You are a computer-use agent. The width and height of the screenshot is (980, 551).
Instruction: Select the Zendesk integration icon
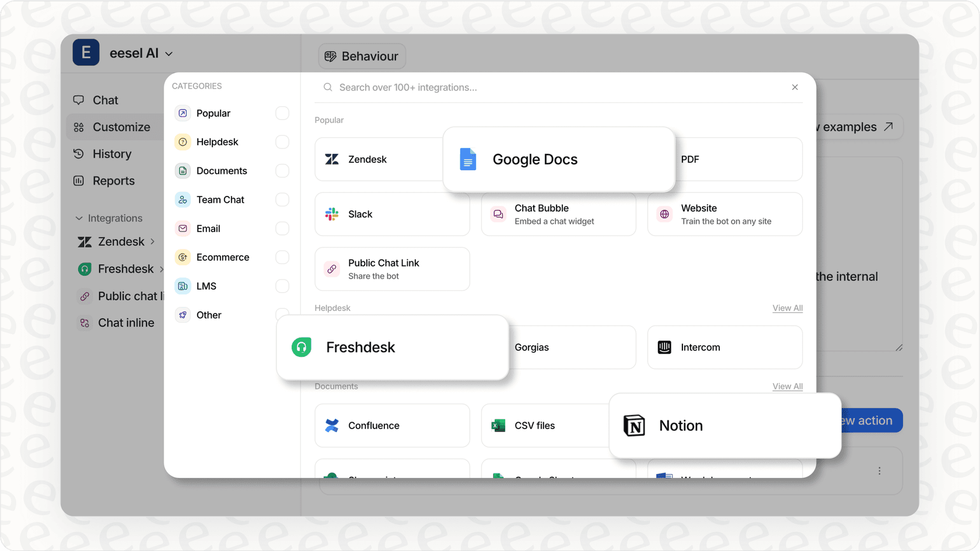click(332, 159)
